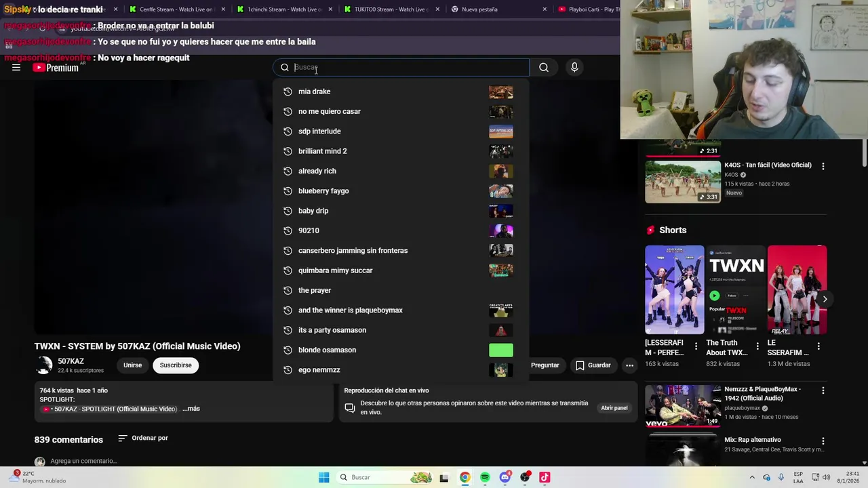Open options menu for K4OS Tan fácil video
Image resolution: width=868 pixels, height=488 pixels.
pyautogui.click(x=823, y=165)
